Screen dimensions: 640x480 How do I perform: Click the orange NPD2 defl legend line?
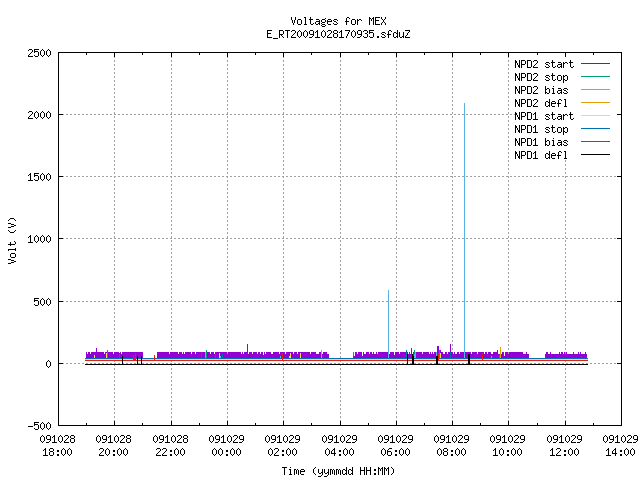596,103
